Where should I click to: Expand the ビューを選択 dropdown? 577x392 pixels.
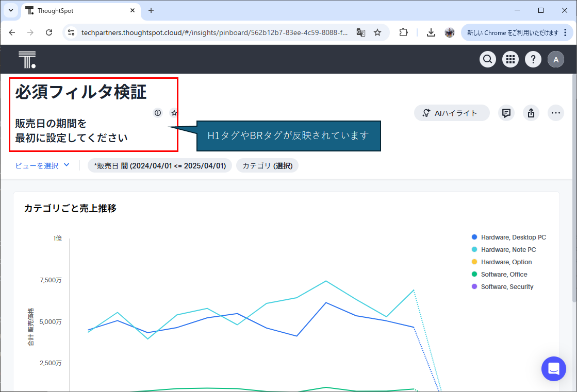tap(42, 165)
